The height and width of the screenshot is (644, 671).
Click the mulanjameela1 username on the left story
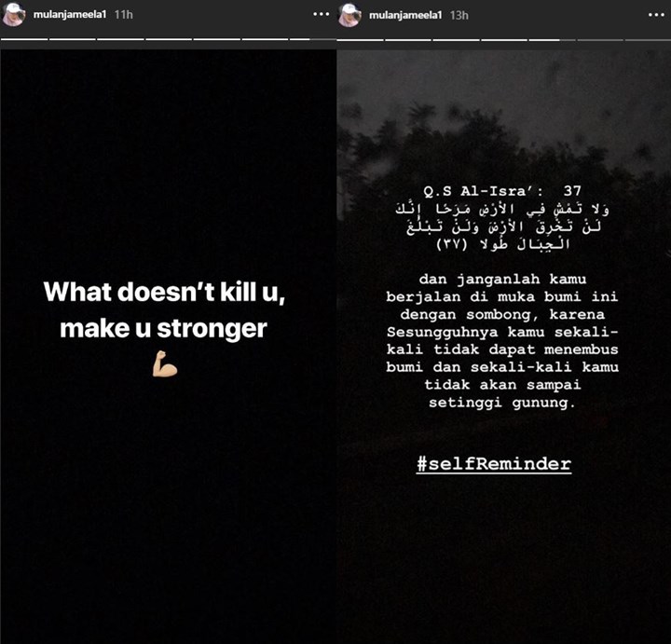point(70,15)
